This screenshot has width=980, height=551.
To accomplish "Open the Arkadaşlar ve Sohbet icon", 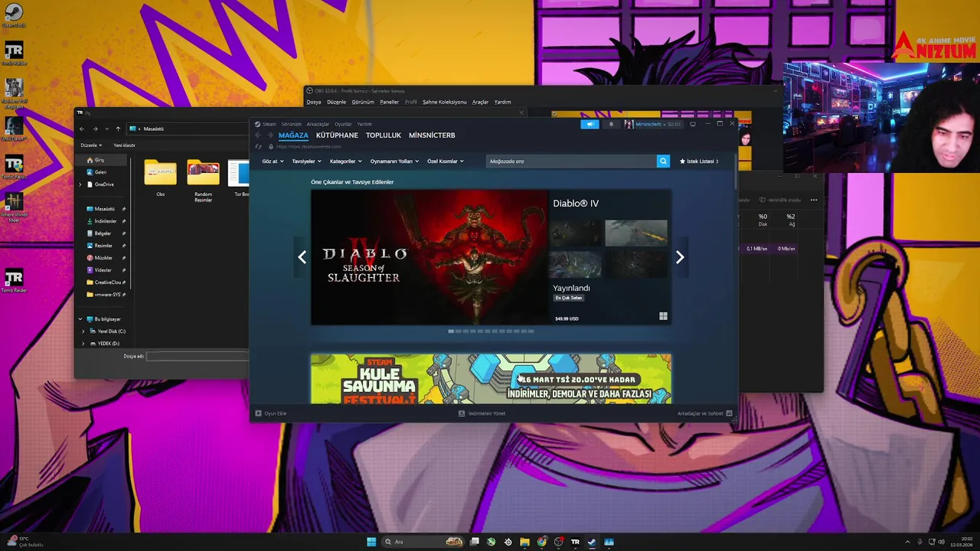I will (x=729, y=413).
